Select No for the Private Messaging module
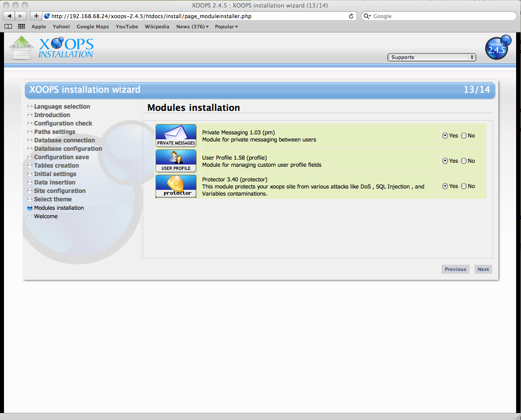 (x=464, y=135)
